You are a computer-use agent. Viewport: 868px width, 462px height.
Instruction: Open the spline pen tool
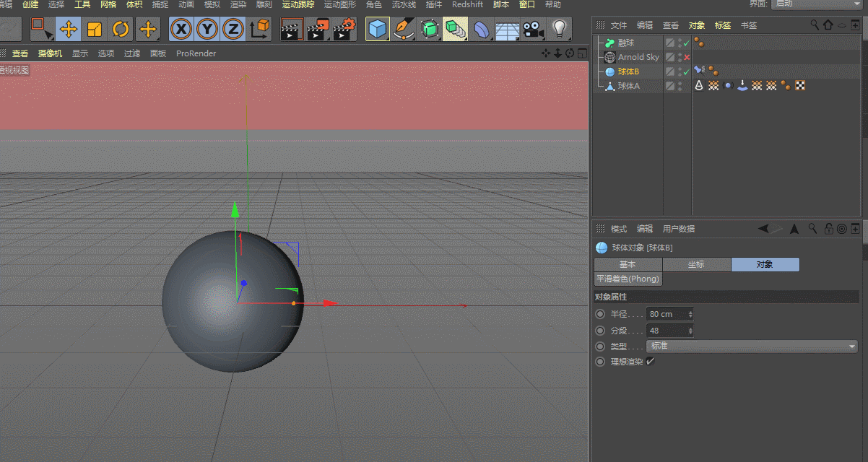pyautogui.click(x=404, y=29)
